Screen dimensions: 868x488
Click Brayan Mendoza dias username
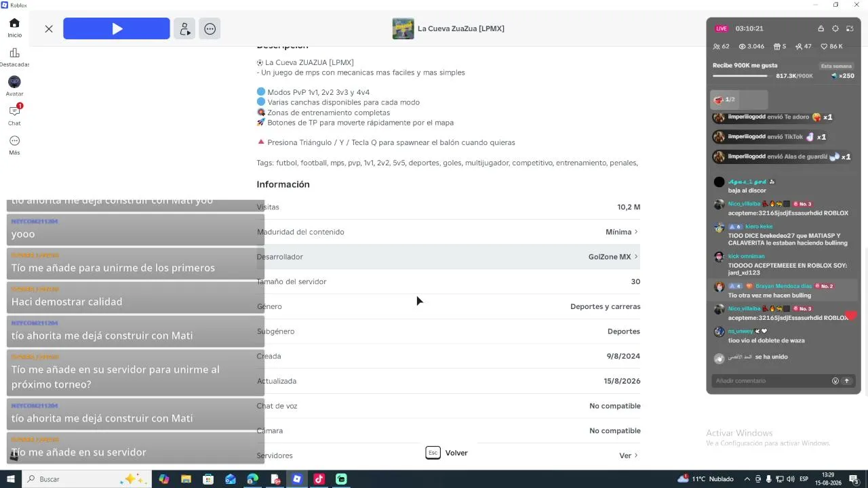coord(783,286)
